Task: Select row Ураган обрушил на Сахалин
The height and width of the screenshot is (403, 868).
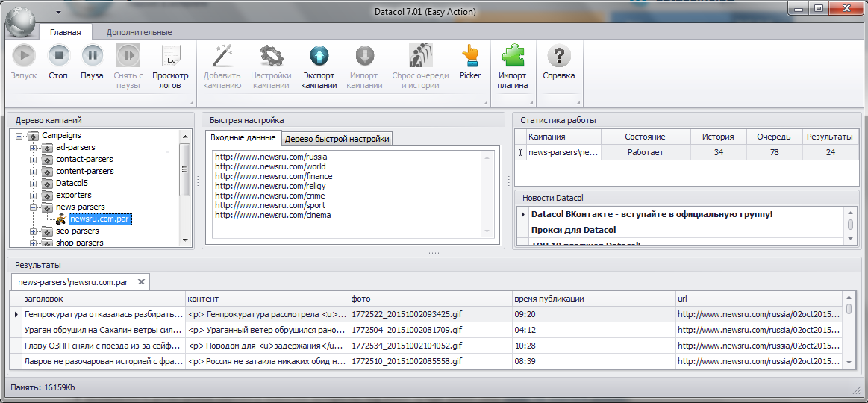Action: tap(103, 331)
